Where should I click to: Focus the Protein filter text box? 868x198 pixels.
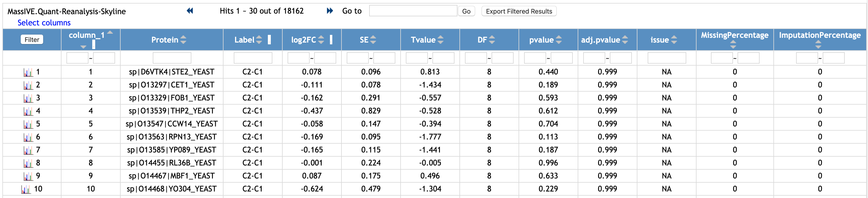pos(172,58)
